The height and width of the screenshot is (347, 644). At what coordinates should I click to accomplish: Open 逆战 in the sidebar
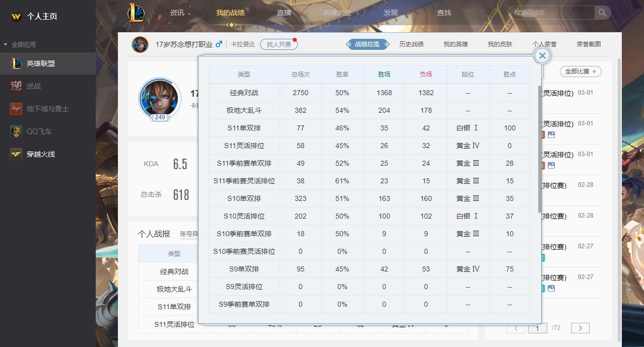point(48,86)
